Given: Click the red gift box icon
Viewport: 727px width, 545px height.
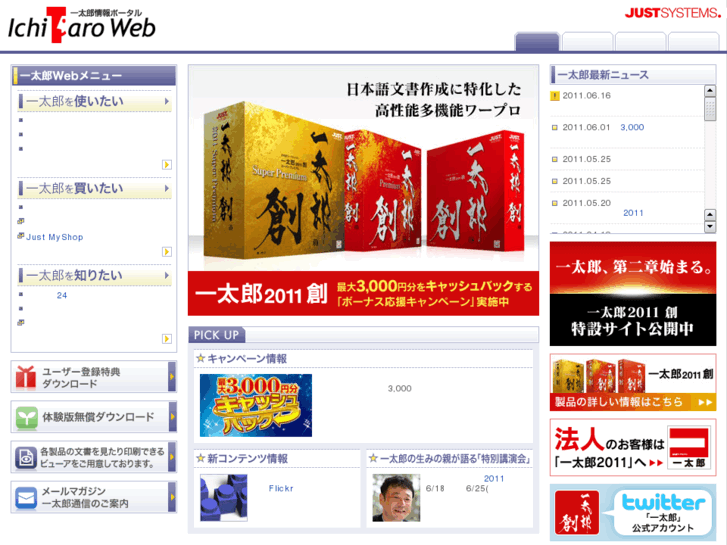Looking at the screenshot, I should (26, 377).
